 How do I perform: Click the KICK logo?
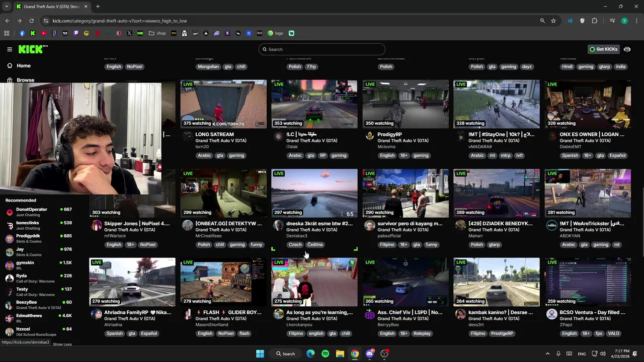point(33,49)
